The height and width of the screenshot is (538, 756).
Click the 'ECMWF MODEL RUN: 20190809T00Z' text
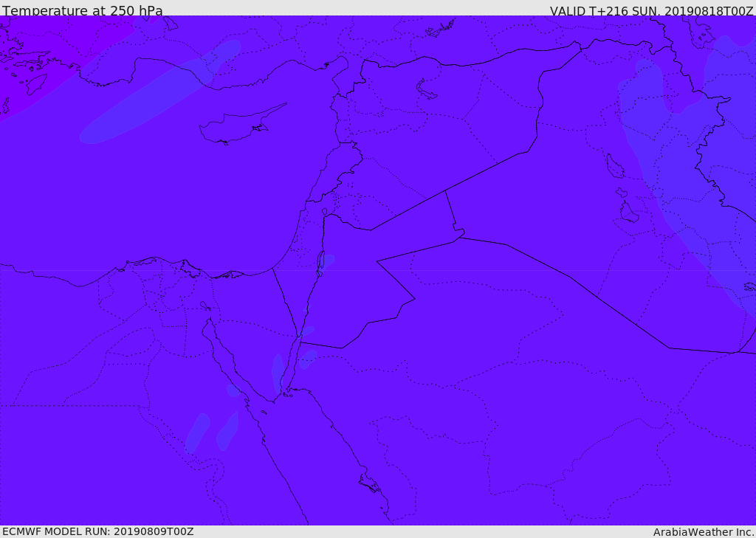(x=98, y=531)
